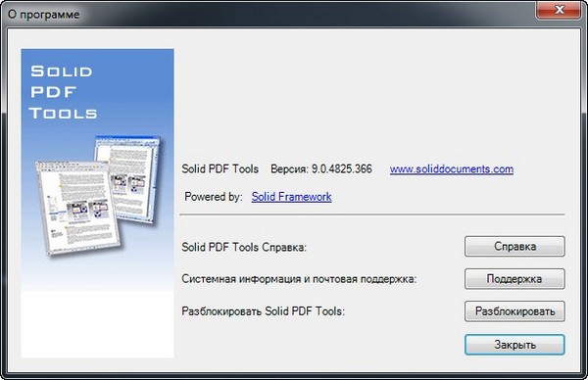The width and height of the screenshot is (588, 380).
Task: Click Разблокировать Solid PDF Tools: label
Action: [264, 311]
